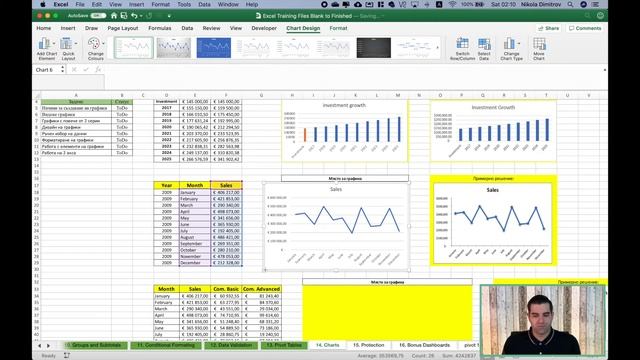The width and height of the screenshot is (640, 360).
Task: Click the Move Chart button
Action: tap(539, 49)
